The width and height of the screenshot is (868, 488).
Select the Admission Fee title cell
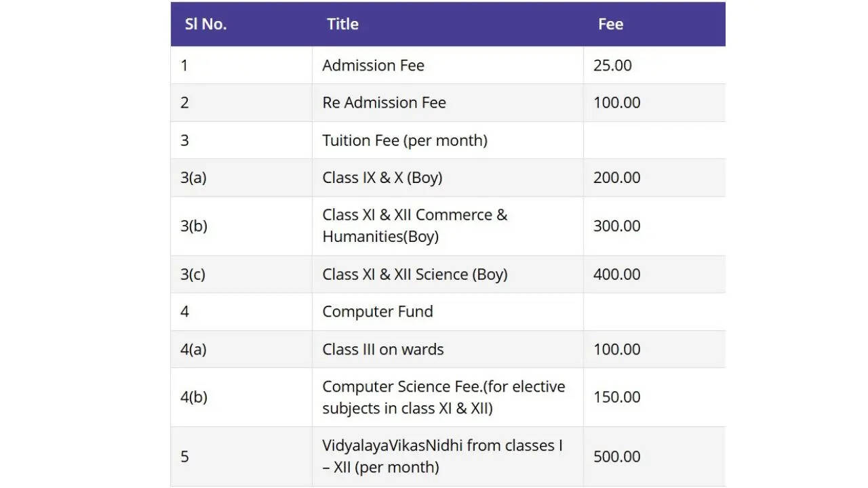[x=373, y=66]
